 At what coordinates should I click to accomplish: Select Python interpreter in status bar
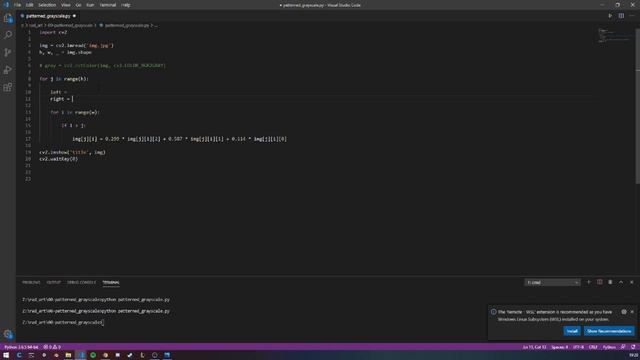(21, 347)
